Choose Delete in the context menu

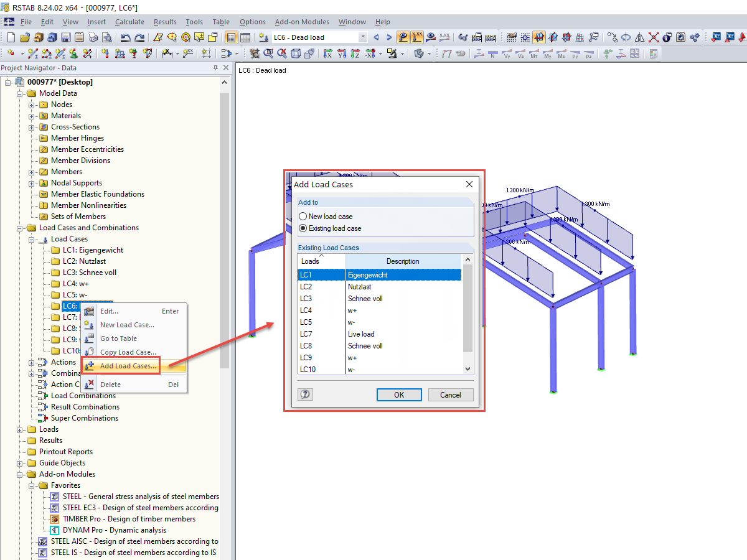click(x=133, y=385)
